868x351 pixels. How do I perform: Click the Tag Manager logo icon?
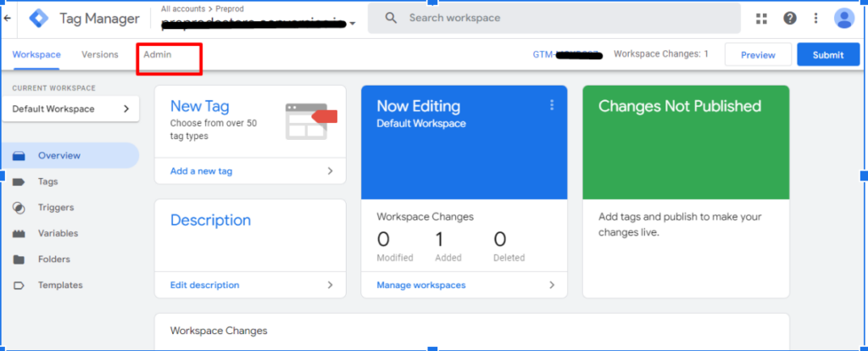39,19
